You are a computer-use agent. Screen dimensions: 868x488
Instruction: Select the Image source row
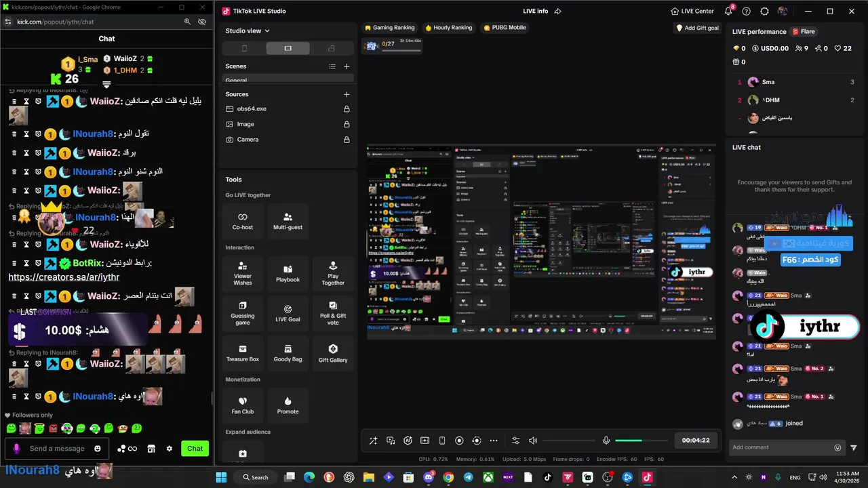288,124
